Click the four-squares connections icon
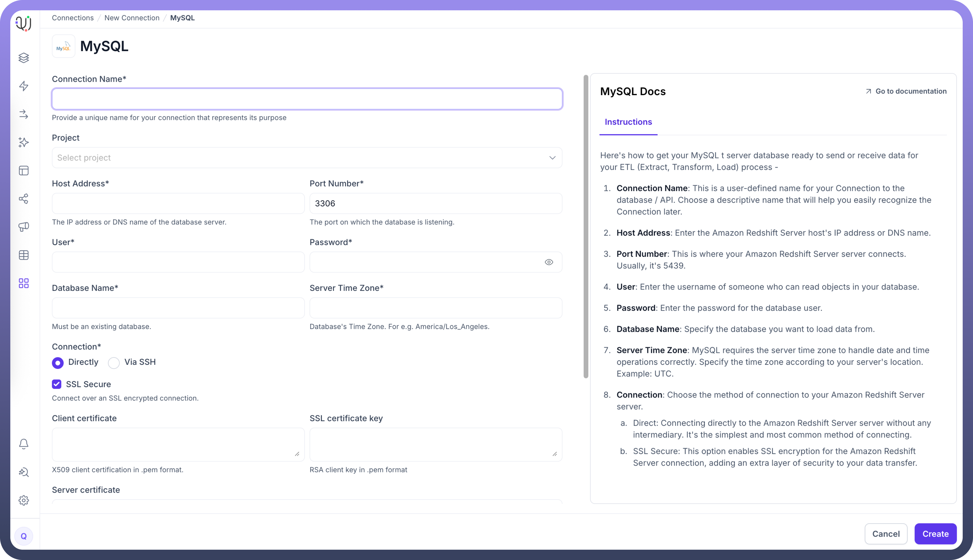 coord(24,283)
